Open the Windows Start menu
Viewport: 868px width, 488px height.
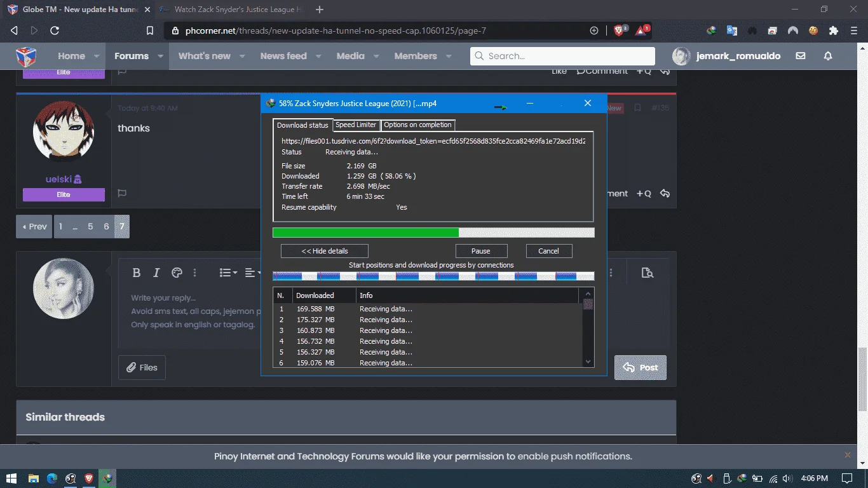coord(11,478)
